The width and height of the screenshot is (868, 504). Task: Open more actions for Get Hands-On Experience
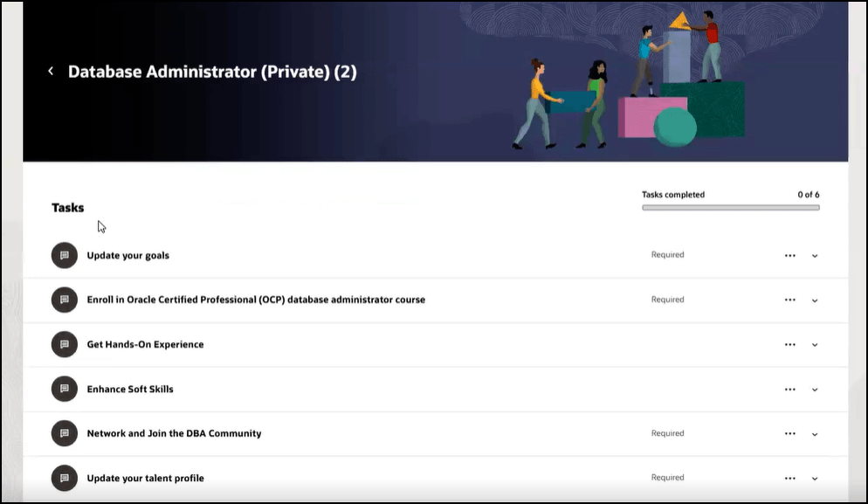pyautogui.click(x=790, y=344)
